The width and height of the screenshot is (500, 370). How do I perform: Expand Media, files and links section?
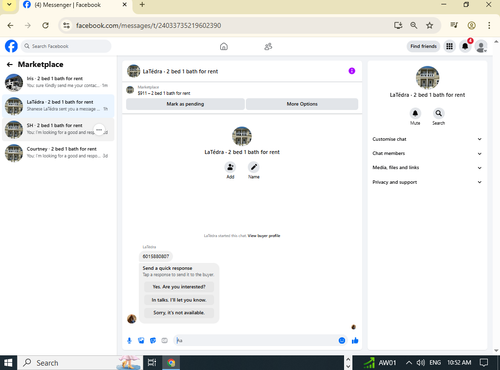pyautogui.click(x=427, y=167)
